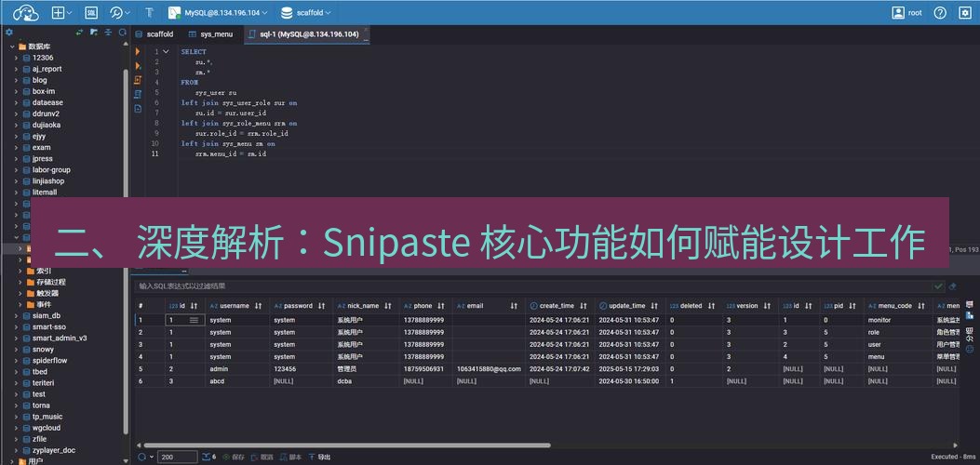Expand the smart-sso database node
Image resolution: width=980 pixels, height=465 pixels.
pos(18,327)
